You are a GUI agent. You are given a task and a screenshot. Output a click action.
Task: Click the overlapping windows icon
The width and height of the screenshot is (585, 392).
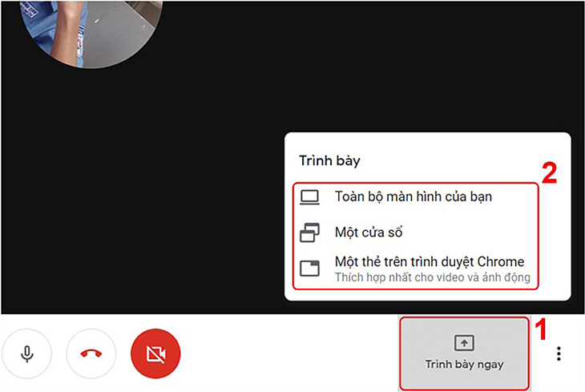tap(309, 233)
